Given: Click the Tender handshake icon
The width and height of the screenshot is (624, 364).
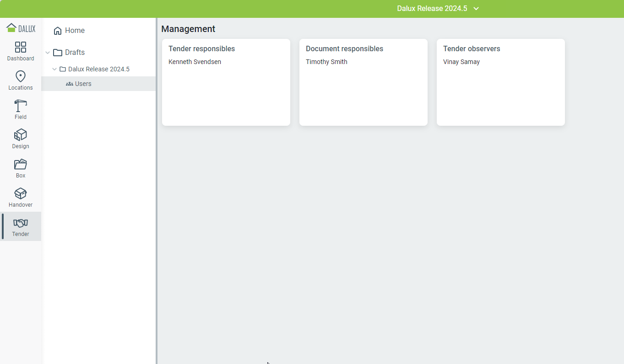Looking at the screenshot, I should click(21, 223).
